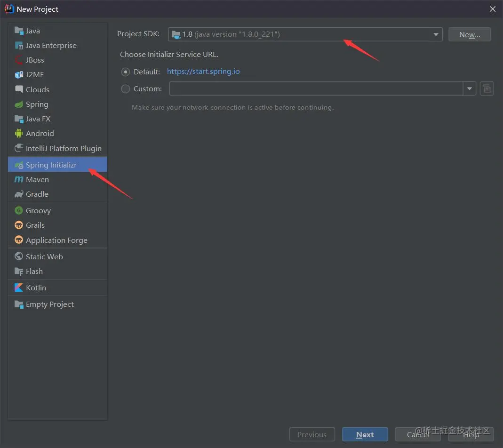Select the Custom service URL radio button
The height and width of the screenshot is (448, 503).
click(126, 88)
